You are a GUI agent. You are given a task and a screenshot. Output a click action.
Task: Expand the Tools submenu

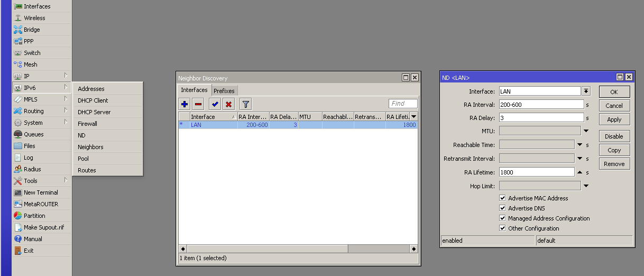pos(41,181)
